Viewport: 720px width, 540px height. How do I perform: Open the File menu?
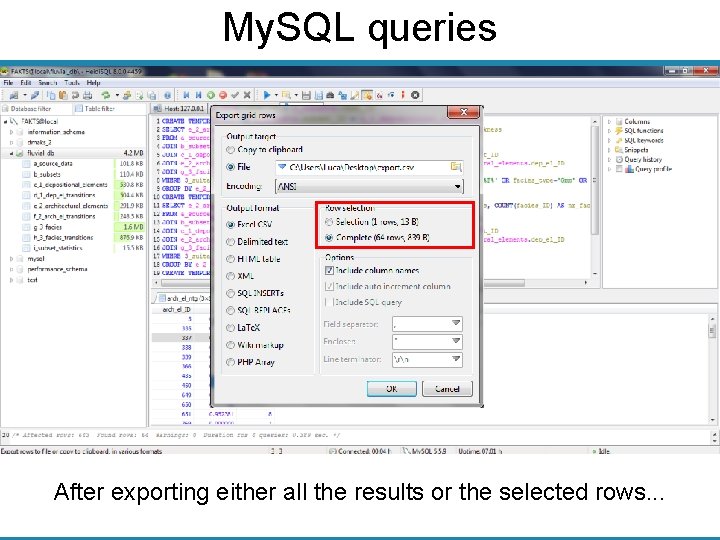click(x=8, y=83)
